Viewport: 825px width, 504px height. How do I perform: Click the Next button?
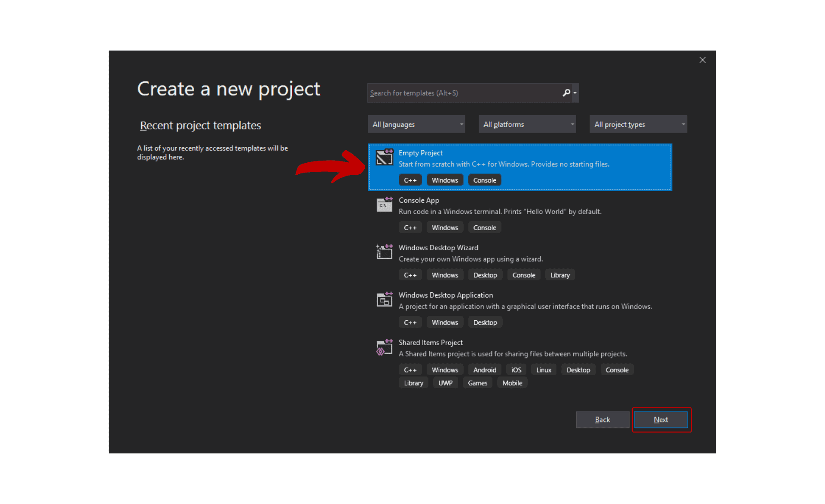point(661,419)
